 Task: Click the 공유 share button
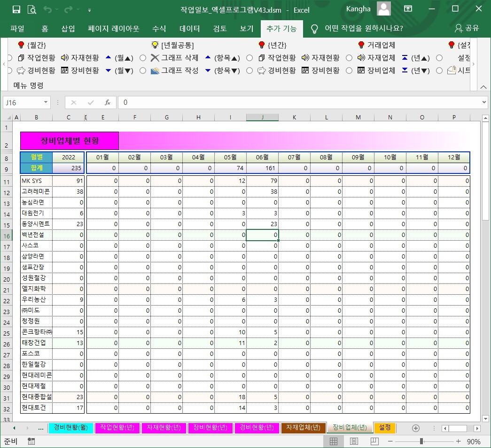[467, 28]
